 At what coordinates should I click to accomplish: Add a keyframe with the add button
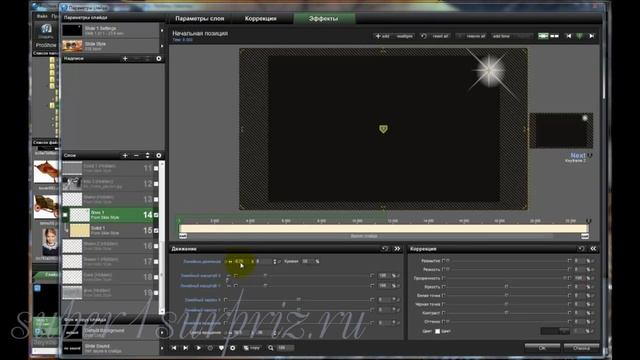point(382,36)
